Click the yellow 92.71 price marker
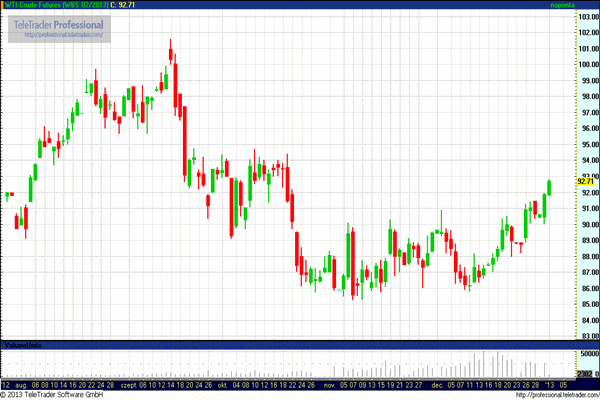 coord(586,181)
